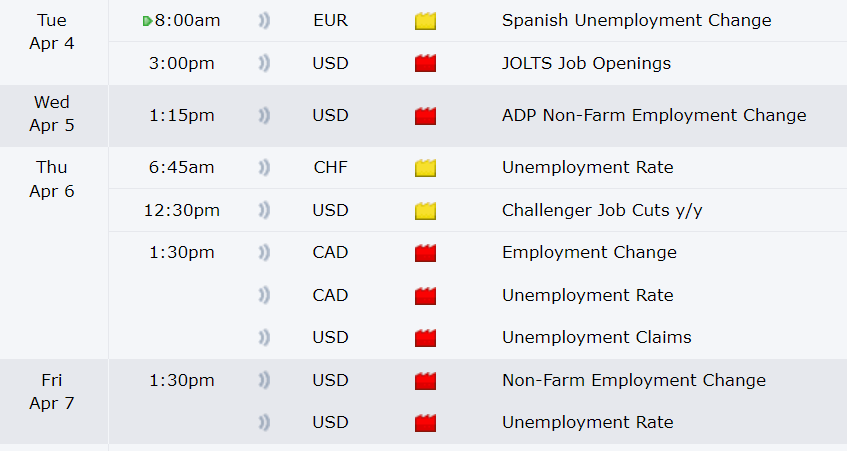Click red impact icon for Non-Farm Employment Change

click(x=426, y=381)
